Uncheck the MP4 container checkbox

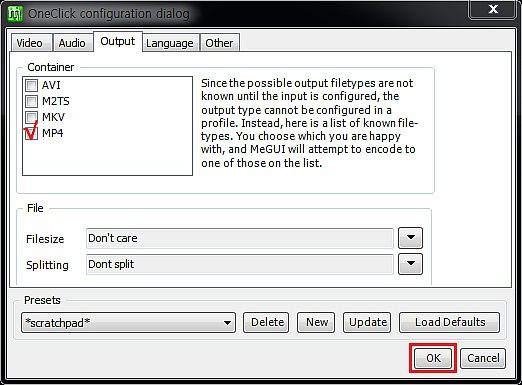point(32,133)
